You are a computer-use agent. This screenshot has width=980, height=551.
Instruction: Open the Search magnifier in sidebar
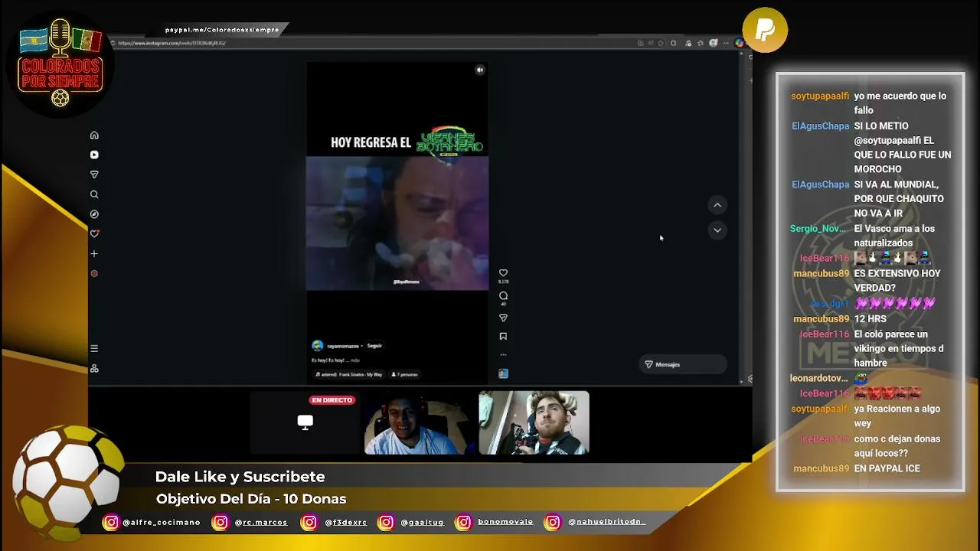94,194
